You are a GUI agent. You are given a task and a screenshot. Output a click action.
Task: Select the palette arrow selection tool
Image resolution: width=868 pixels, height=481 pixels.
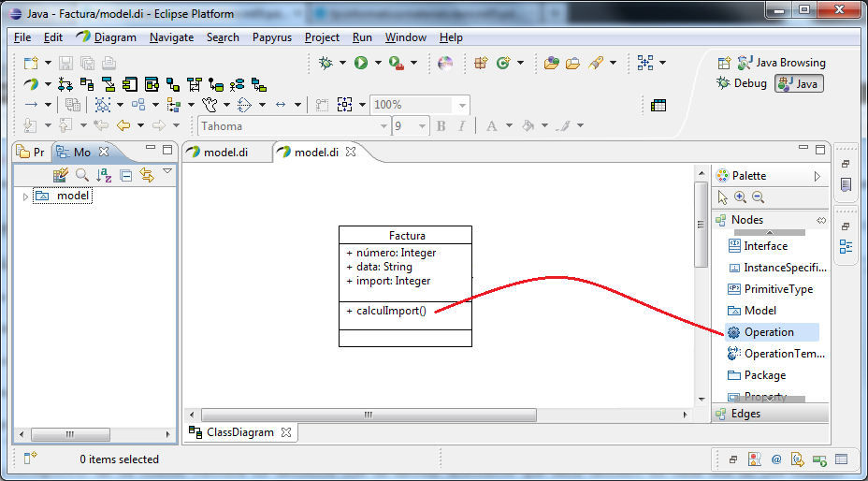722,197
